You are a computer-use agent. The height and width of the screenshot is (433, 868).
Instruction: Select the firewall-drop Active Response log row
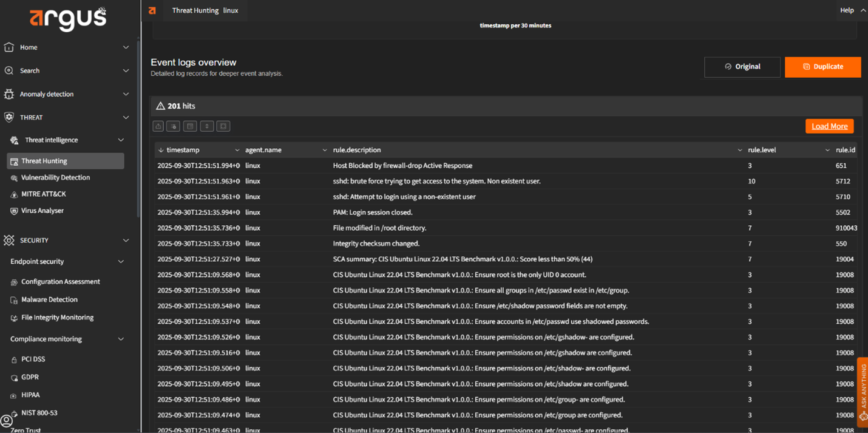[x=402, y=166]
